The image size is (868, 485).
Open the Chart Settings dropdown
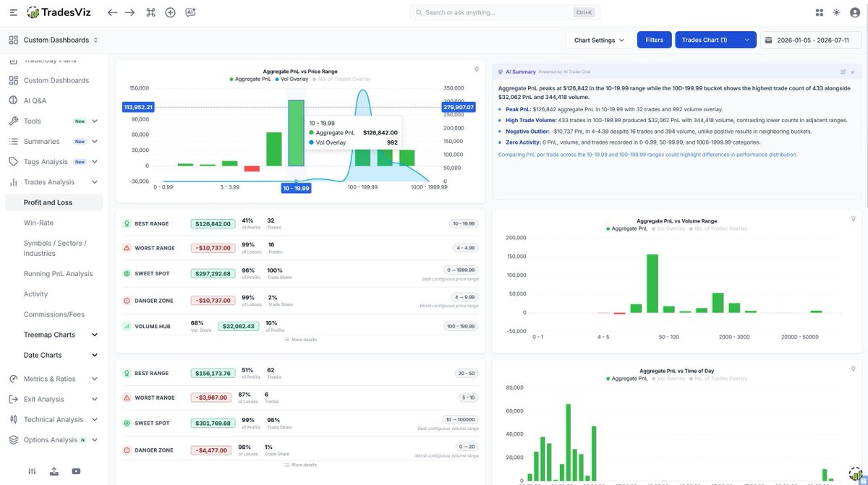click(x=599, y=40)
